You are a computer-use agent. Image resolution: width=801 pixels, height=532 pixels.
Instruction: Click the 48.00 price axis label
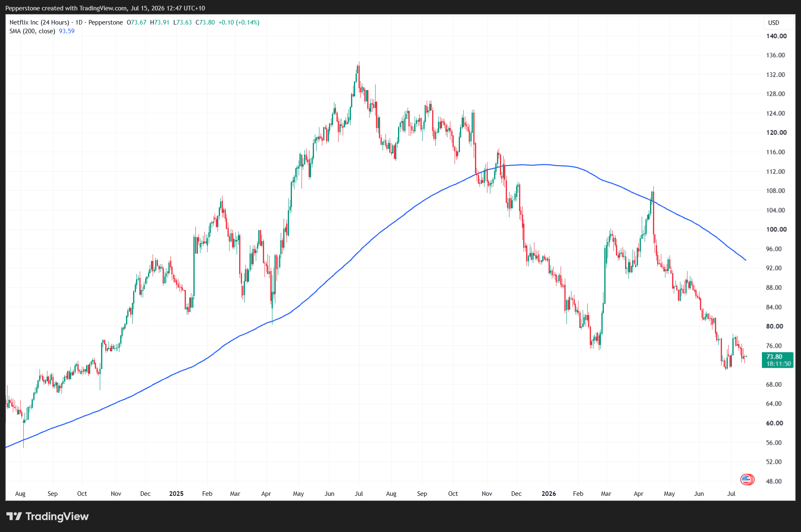click(x=774, y=481)
